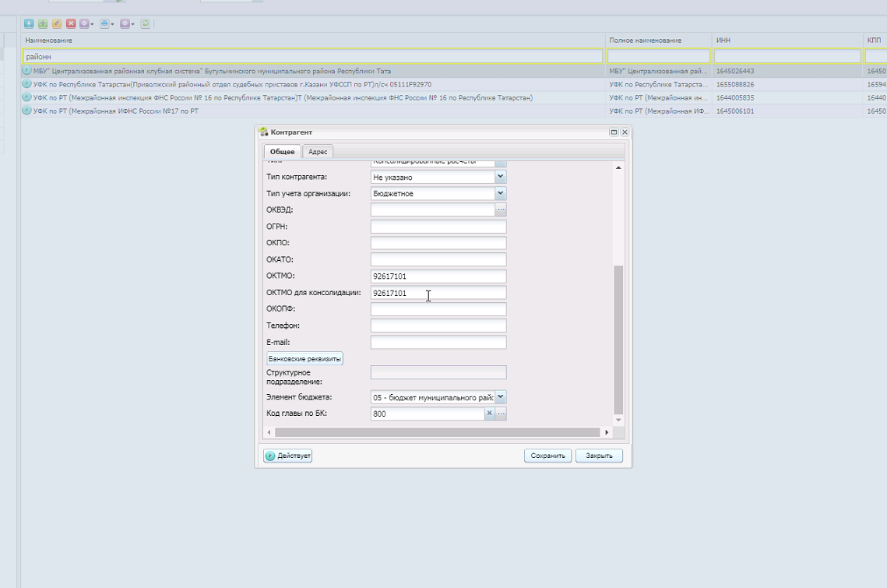The image size is (887, 588).
Task: Click the ОГРН input field
Action: tap(438, 227)
